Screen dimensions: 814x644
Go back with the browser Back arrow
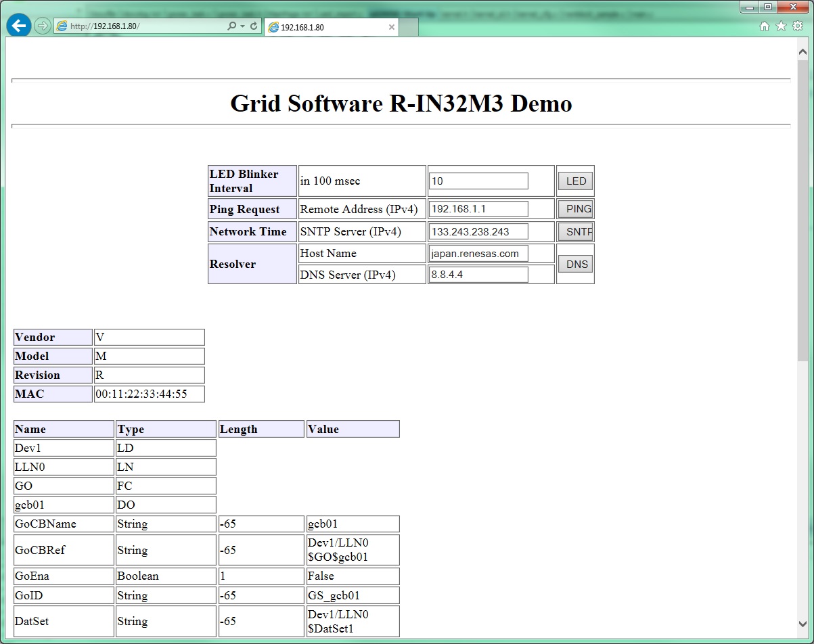(x=19, y=26)
